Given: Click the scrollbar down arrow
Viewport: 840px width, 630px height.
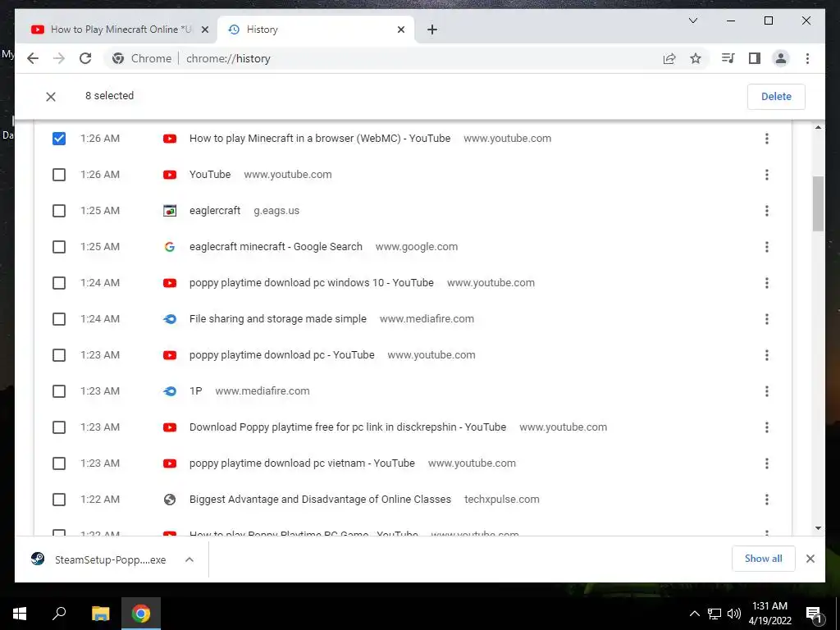Looking at the screenshot, I should (x=818, y=528).
